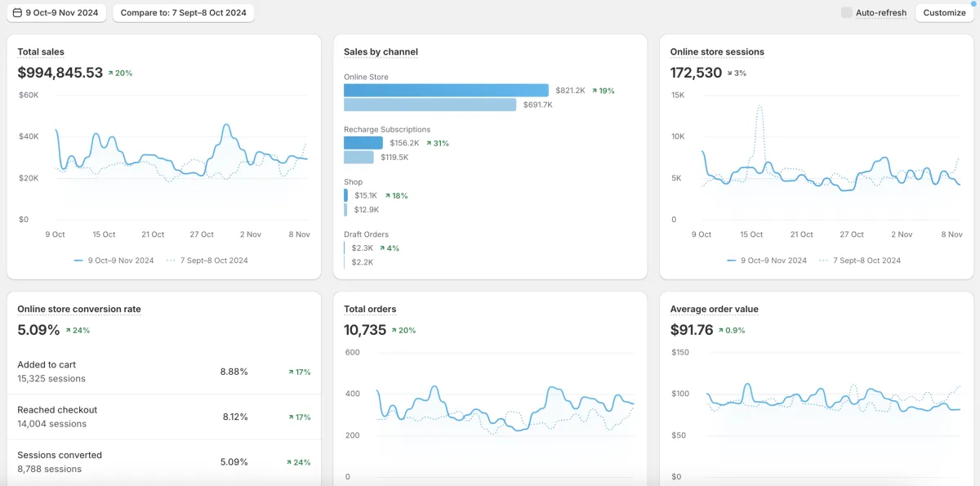Enable the Auto-refresh checkbox
The image size is (980, 486).
[847, 12]
